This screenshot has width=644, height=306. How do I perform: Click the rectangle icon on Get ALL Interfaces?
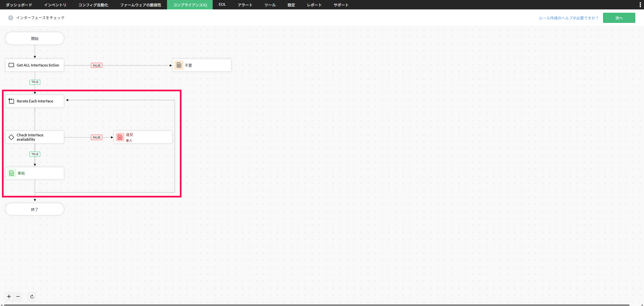(11, 65)
